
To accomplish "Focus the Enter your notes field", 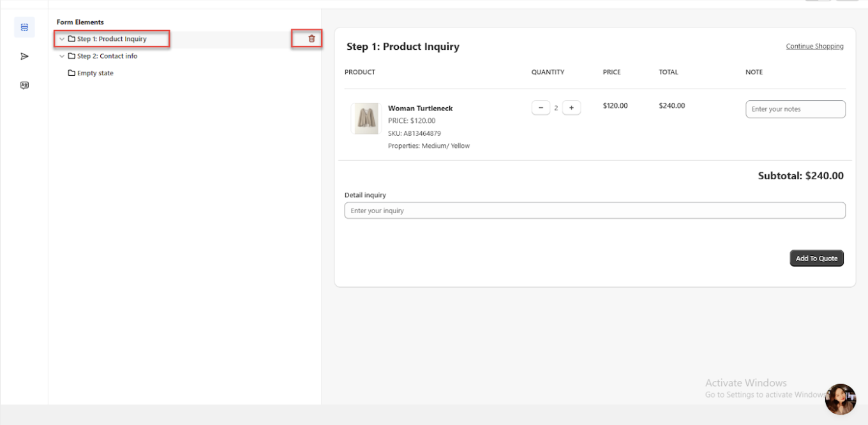I will coord(795,109).
